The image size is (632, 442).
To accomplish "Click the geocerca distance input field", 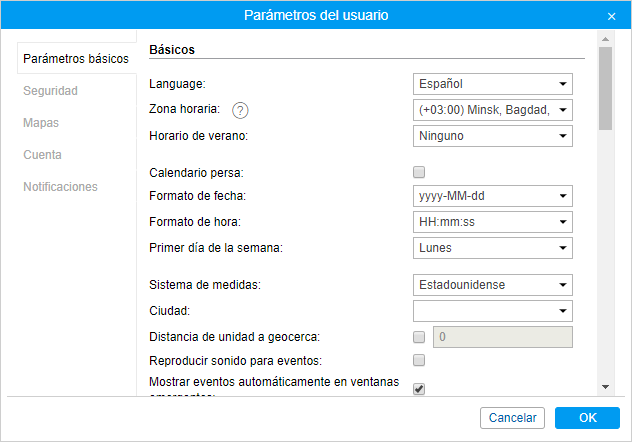I will [502, 337].
